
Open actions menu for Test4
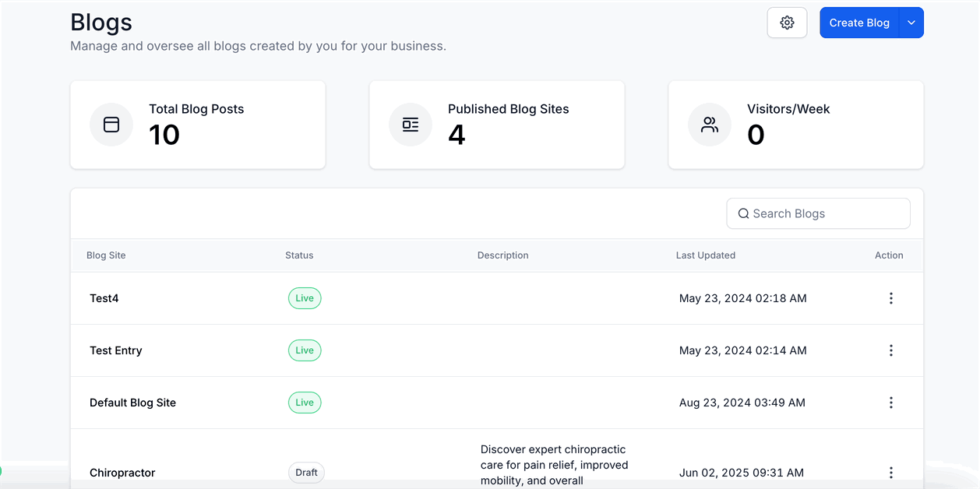[x=891, y=298]
